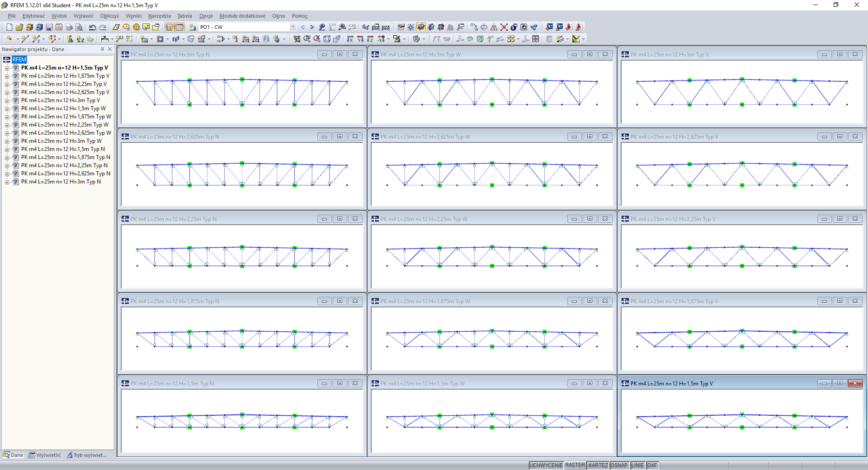Open the print preview icon

click(79, 27)
